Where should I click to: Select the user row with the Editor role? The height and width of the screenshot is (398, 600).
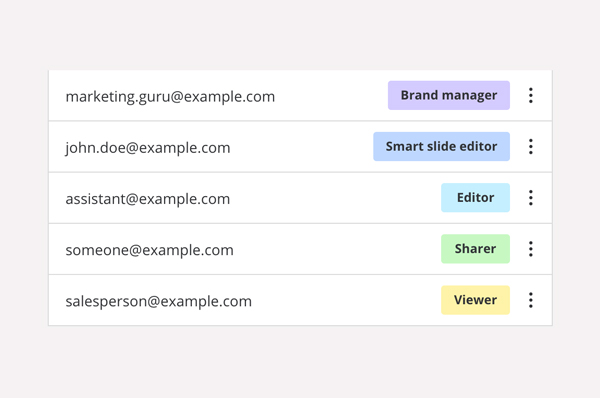coord(300,198)
